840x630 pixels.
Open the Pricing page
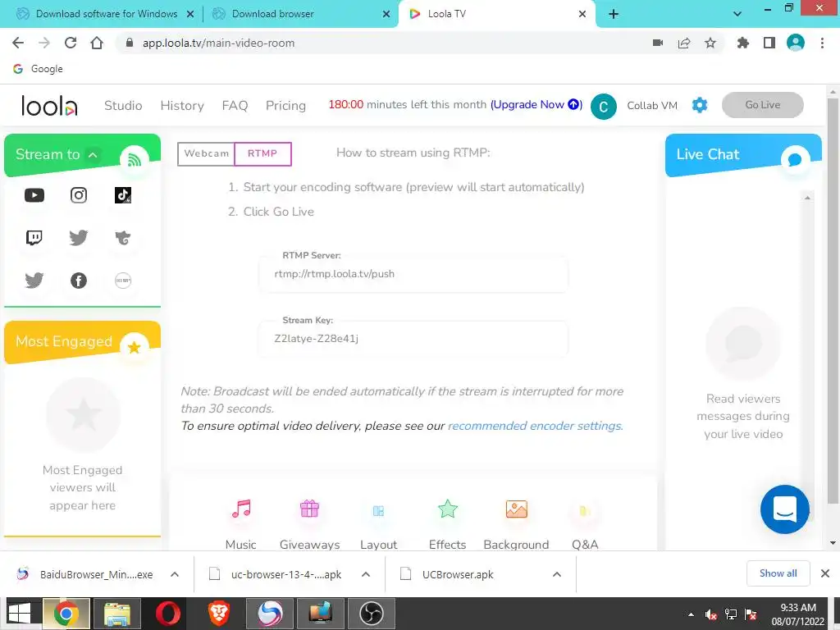(285, 106)
